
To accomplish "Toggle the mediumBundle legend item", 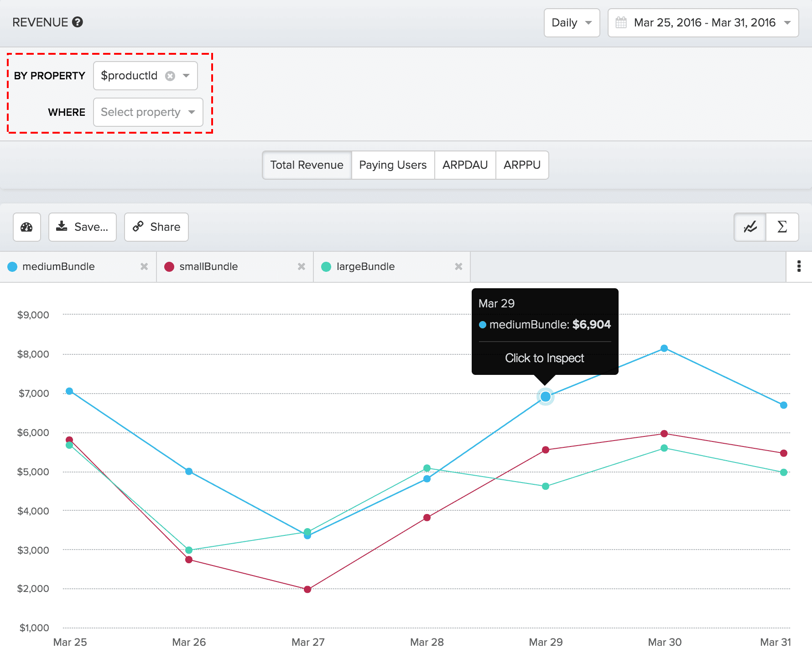I will (x=58, y=267).
